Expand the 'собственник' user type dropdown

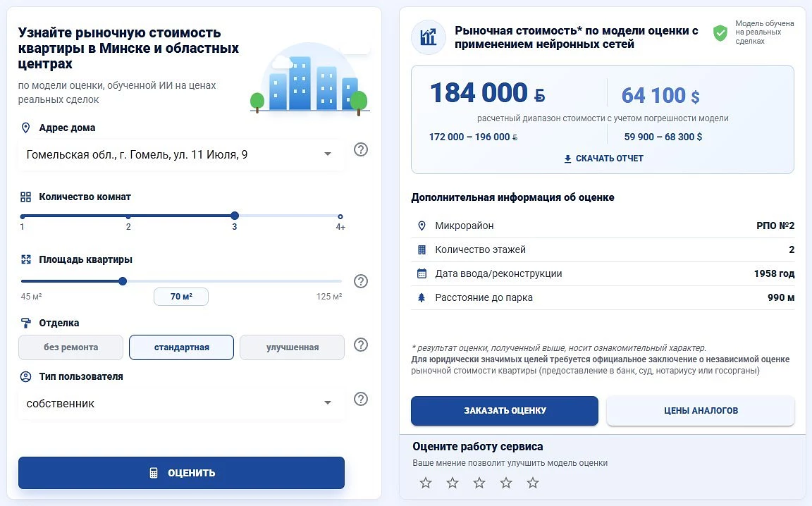[x=327, y=402]
